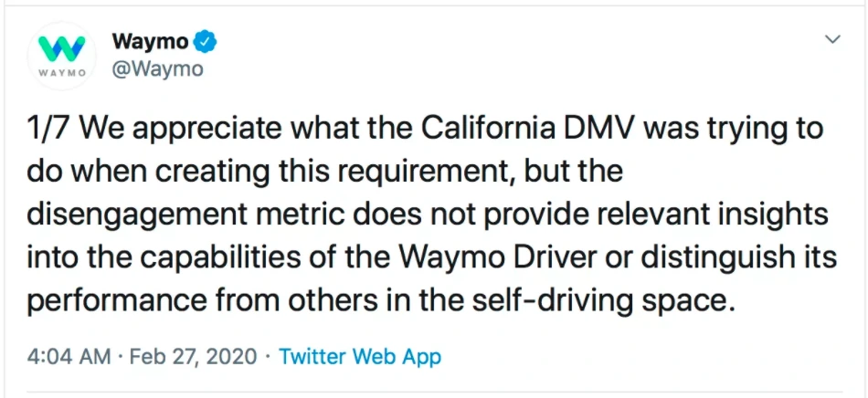The width and height of the screenshot is (868, 398).
Task: Click the 1/7 thread counter
Action: [x=47, y=130]
